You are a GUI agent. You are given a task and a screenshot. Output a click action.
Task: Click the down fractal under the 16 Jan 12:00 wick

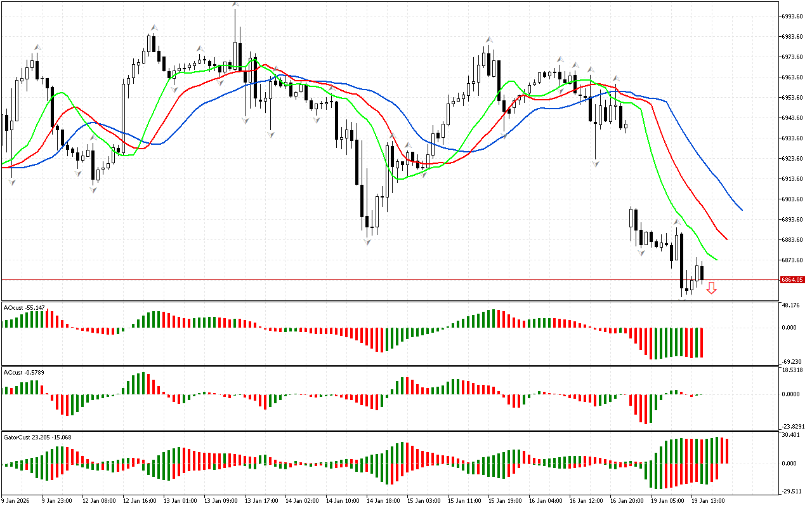point(595,164)
